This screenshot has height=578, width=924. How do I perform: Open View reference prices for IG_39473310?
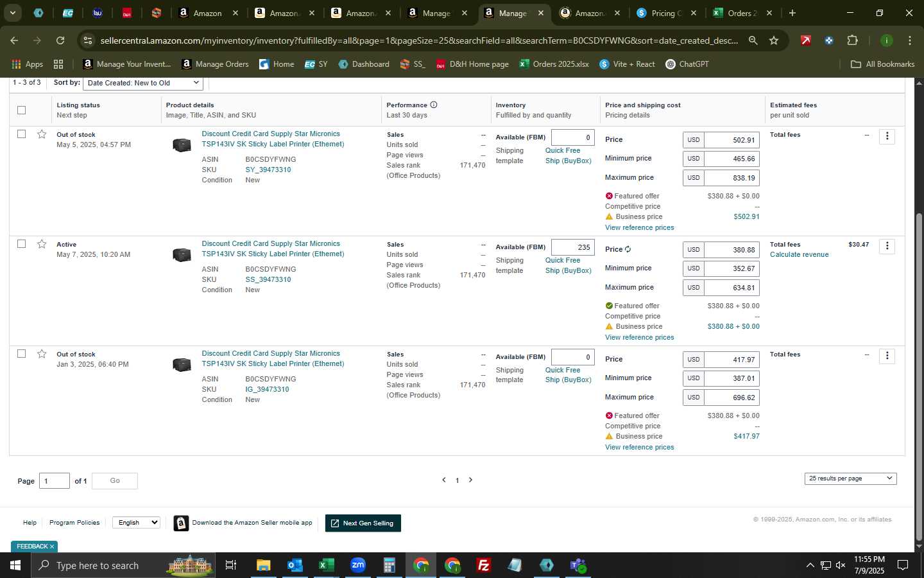[639, 448]
